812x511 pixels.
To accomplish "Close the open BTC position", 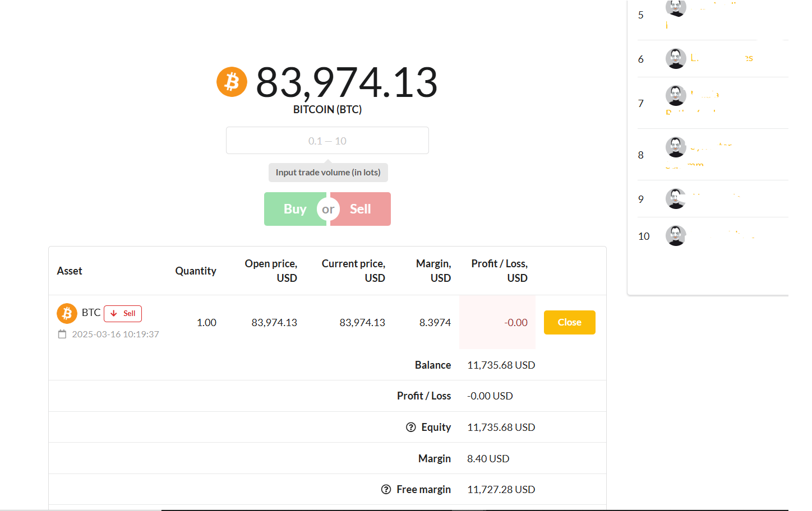I will click(569, 322).
